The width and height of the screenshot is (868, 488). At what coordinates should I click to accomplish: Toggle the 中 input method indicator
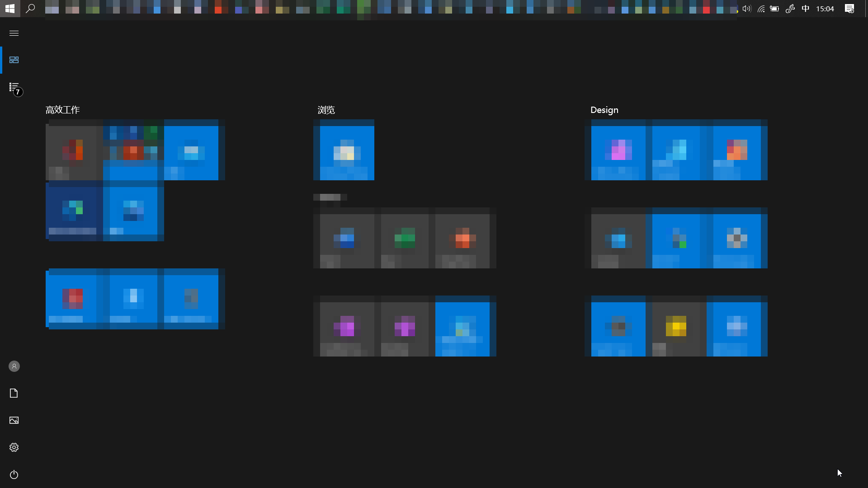[805, 9]
